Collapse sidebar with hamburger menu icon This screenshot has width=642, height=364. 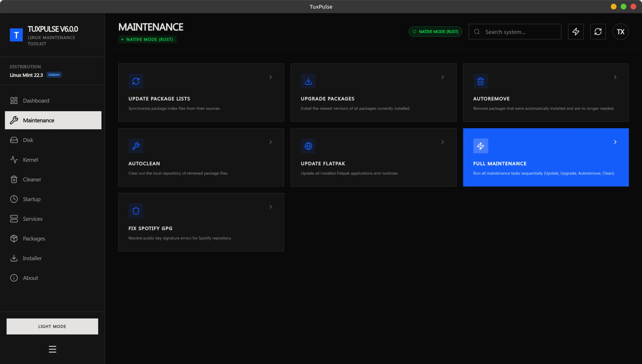52,349
